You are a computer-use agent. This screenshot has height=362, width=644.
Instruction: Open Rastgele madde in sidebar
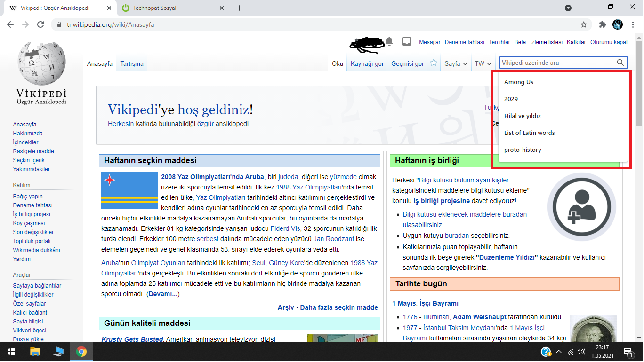click(33, 151)
